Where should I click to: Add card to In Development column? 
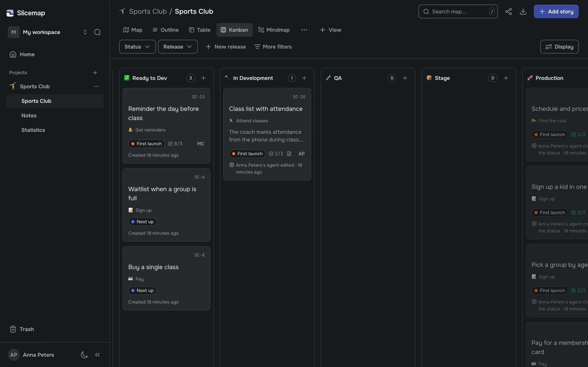(x=304, y=78)
